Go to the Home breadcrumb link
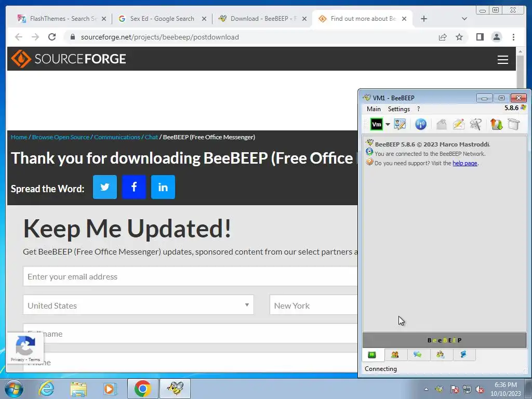The image size is (532, 399). pyautogui.click(x=19, y=137)
